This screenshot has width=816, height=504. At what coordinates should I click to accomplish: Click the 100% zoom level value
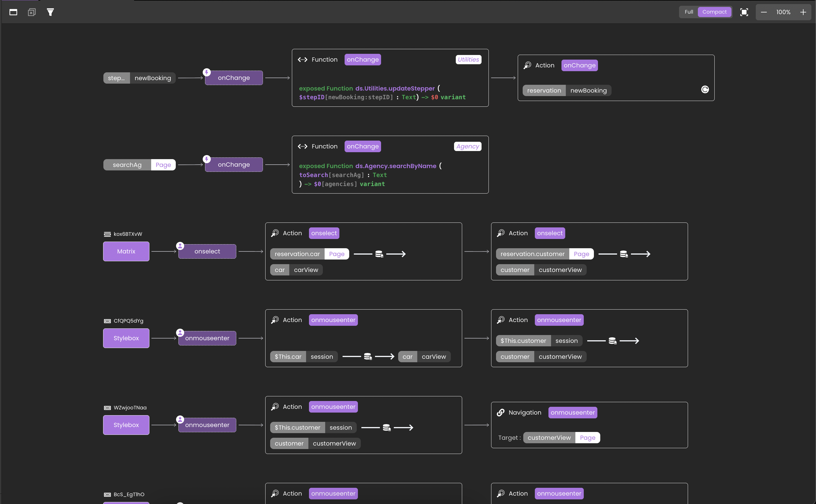tap(783, 12)
